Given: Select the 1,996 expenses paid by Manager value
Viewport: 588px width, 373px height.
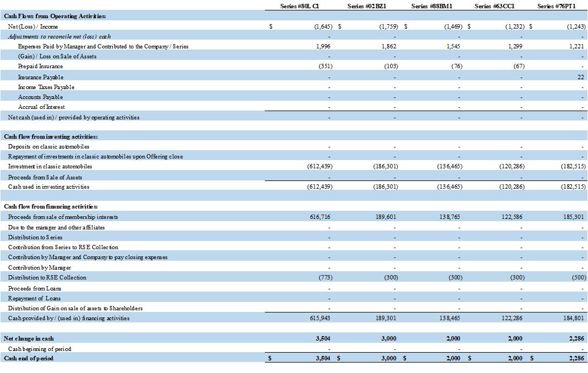Looking at the screenshot, I should [323, 47].
